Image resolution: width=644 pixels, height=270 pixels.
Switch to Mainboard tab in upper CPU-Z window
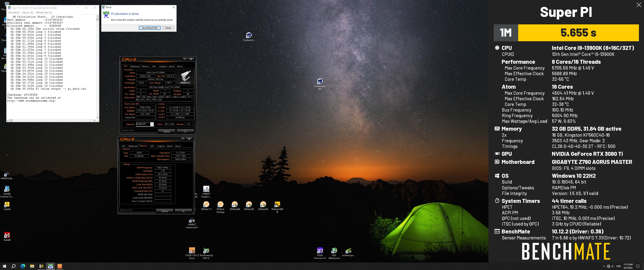(x=135, y=66)
